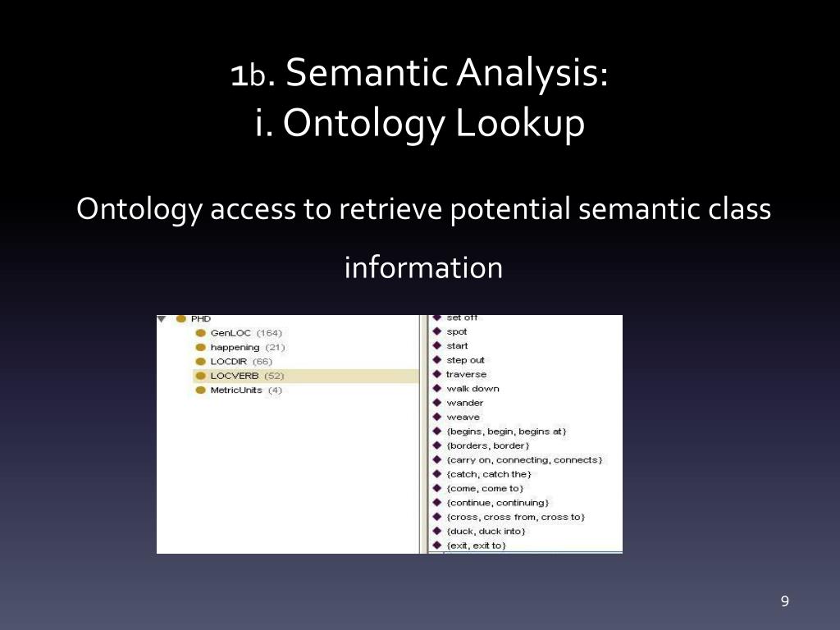
Task: Select the 'traverse' instance
Action: [x=466, y=374]
